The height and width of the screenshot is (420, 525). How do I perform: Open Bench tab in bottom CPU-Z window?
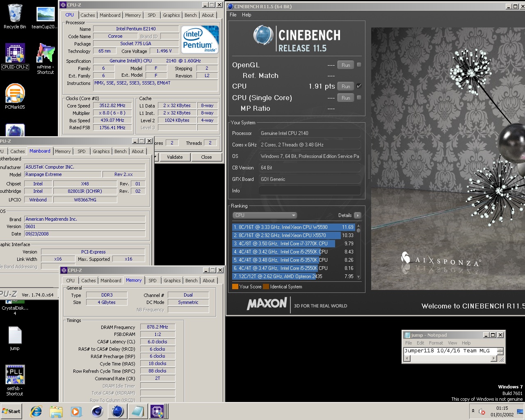(191, 281)
